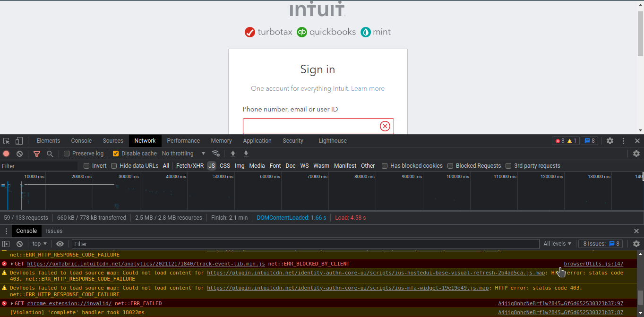
Task: Open the Sources tab
Action: click(x=113, y=141)
